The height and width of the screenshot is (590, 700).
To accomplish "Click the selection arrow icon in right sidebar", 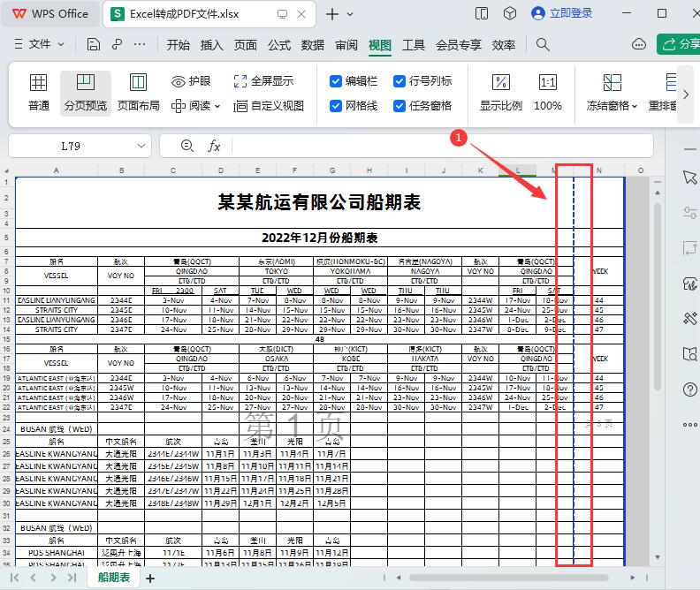I will click(689, 178).
